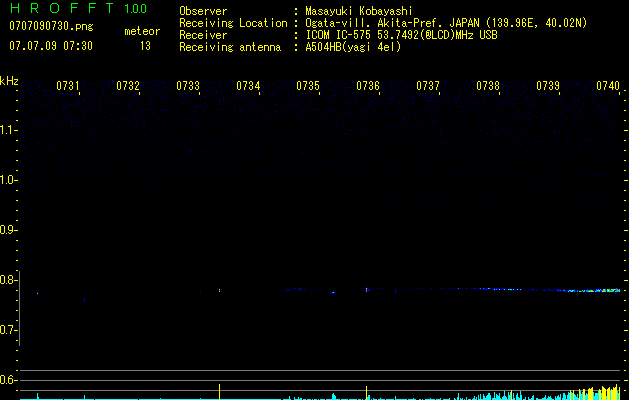Click the 1.0 kHz frequency tick label
This screenshot has height=400, width=629.
(x=8, y=180)
